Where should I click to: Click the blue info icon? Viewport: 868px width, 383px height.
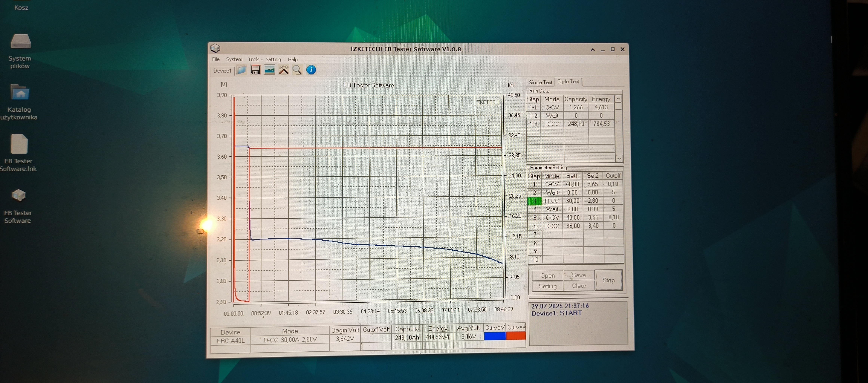pyautogui.click(x=311, y=70)
